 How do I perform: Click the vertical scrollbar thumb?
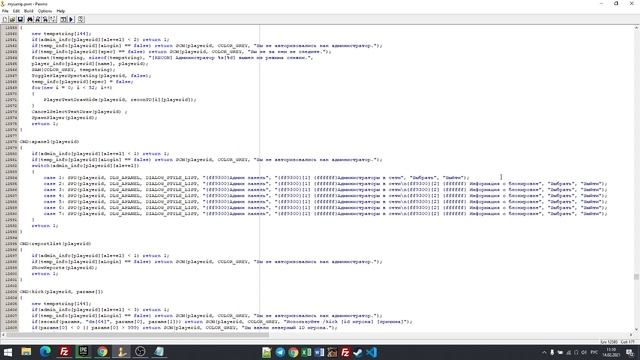click(x=636, y=277)
